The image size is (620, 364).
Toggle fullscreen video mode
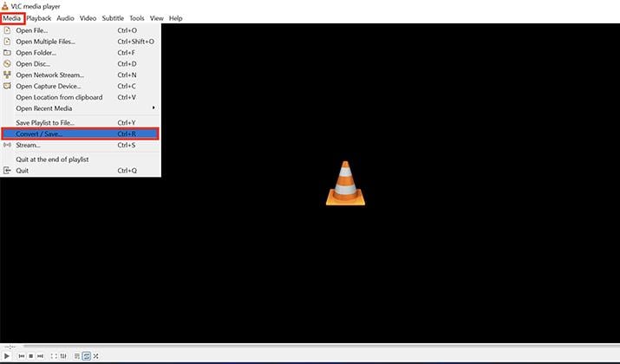(x=54, y=356)
